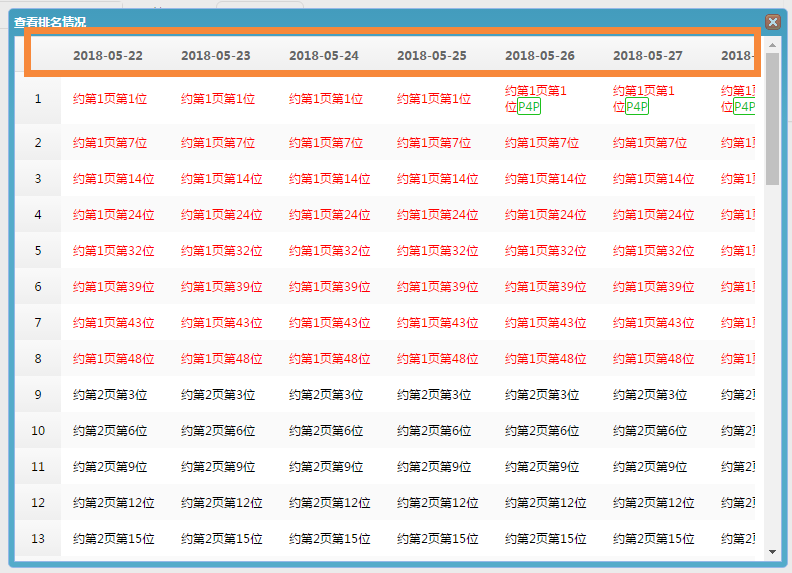The image size is (792, 573).
Task: Click 约第1页第7位 under 2018-05-26
Action: [542, 143]
